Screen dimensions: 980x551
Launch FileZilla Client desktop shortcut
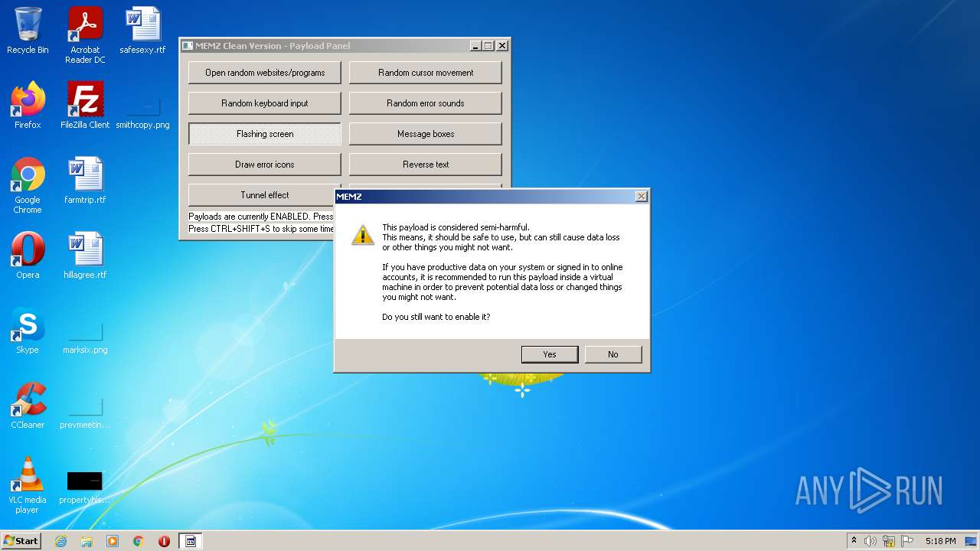(x=85, y=106)
